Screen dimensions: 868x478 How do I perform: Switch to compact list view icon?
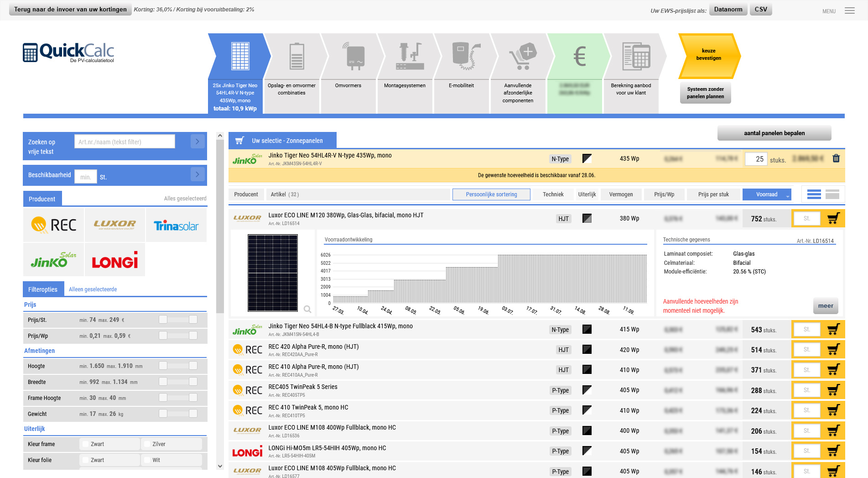pyautogui.click(x=832, y=194)
